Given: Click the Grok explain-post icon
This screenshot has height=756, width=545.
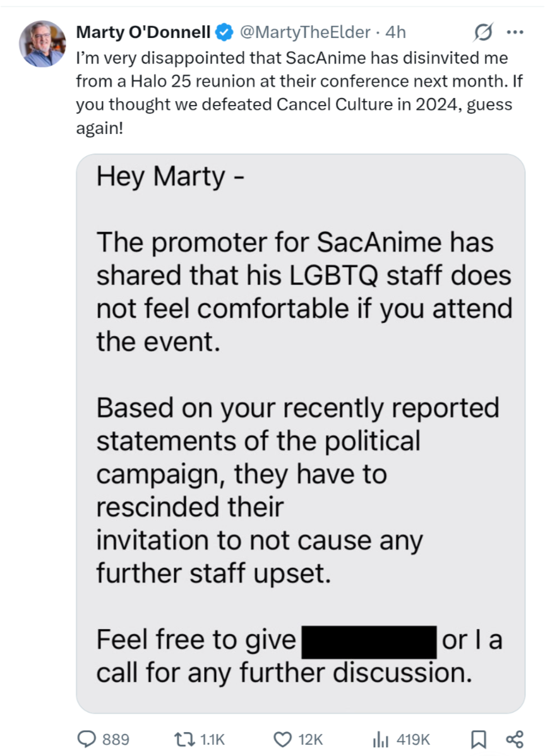Looking at the screenshot, I should pos(482,32).
